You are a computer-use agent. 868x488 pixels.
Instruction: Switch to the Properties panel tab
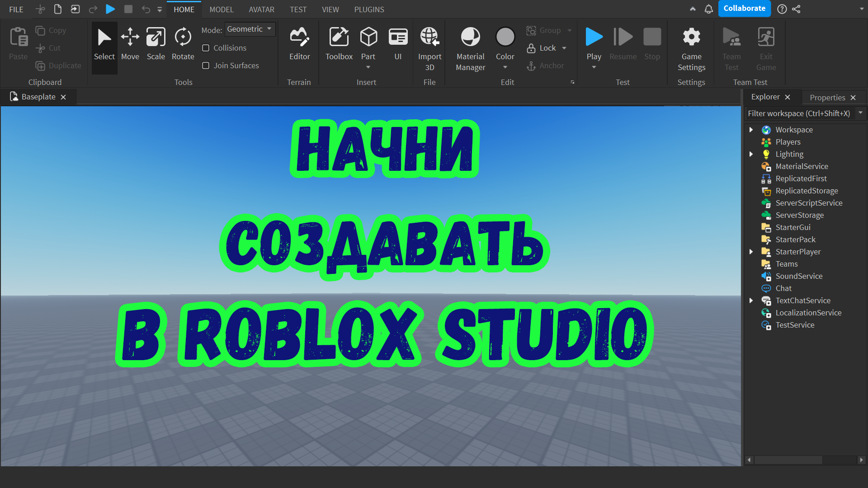tap(827, 97)
